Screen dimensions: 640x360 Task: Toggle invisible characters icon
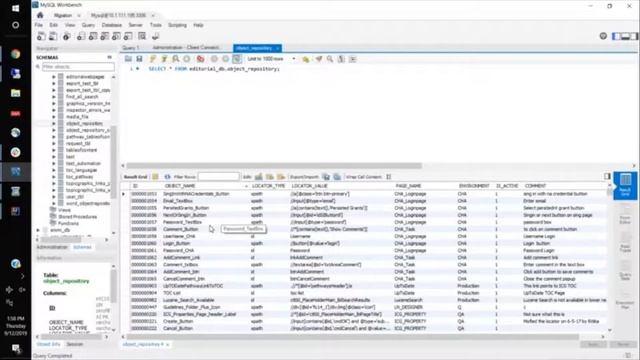[341, 59]
